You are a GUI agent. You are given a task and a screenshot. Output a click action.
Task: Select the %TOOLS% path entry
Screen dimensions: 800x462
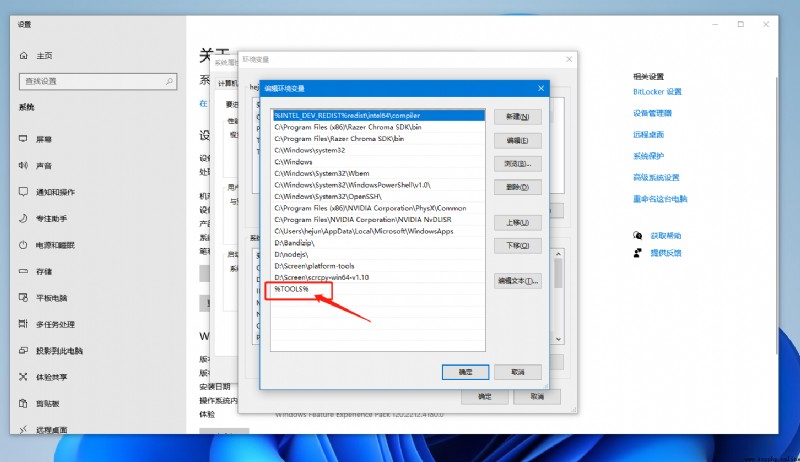click(378, 289)
